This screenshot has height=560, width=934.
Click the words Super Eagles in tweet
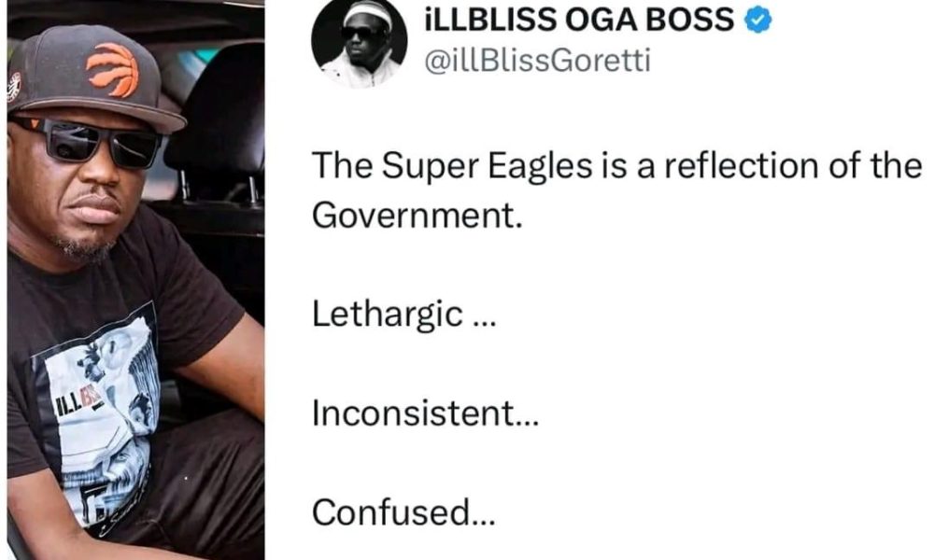click(487, 166)
